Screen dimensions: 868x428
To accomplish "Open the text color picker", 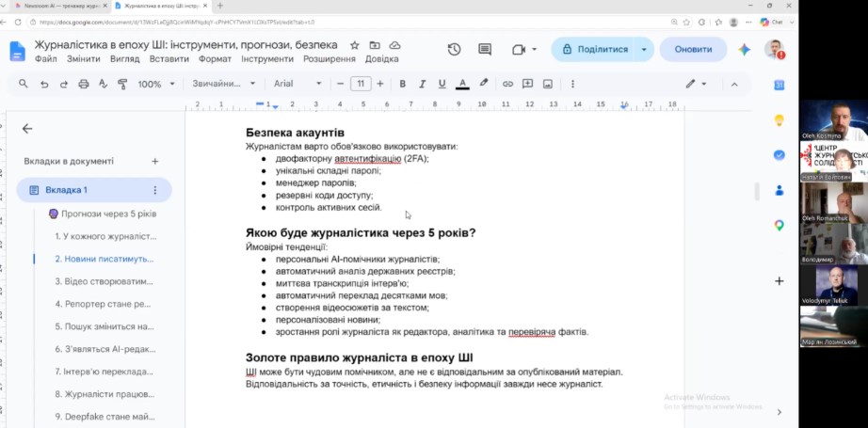I will click(462, 84).
